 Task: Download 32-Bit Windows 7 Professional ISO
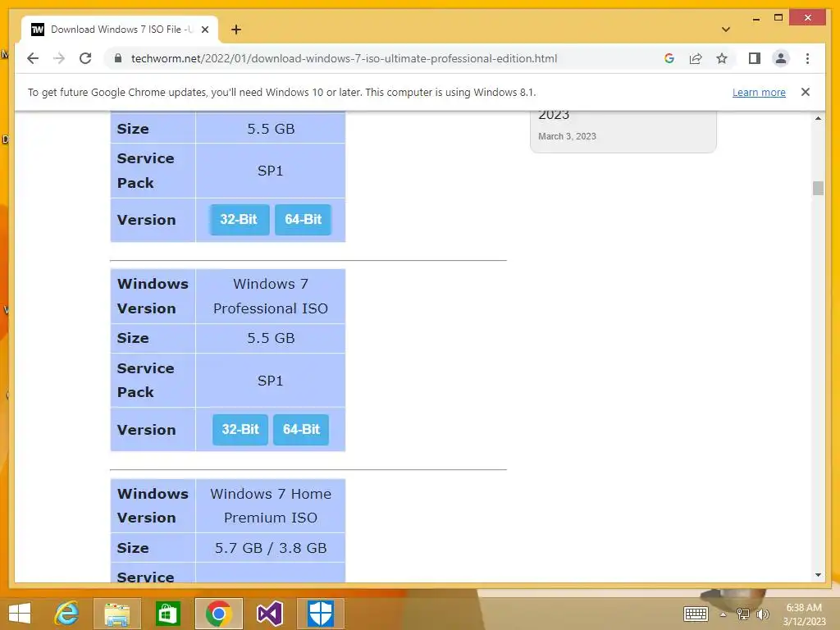point(240,429)
